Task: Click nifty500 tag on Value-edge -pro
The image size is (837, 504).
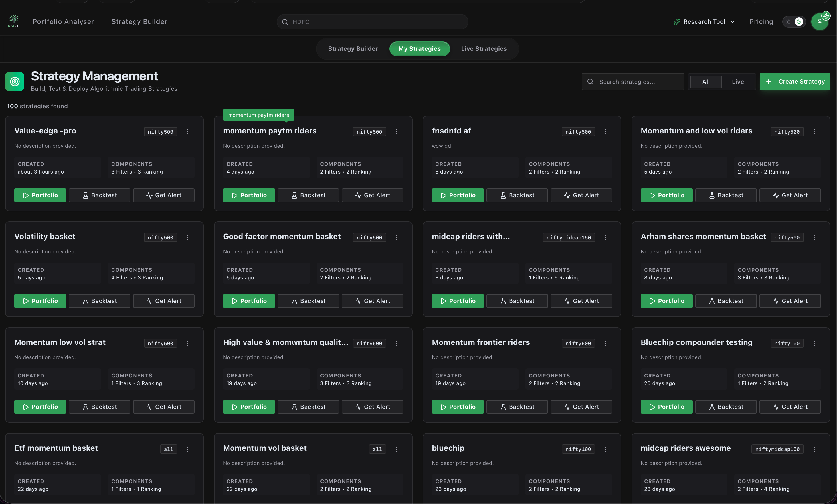Action: tap(160, 132)
